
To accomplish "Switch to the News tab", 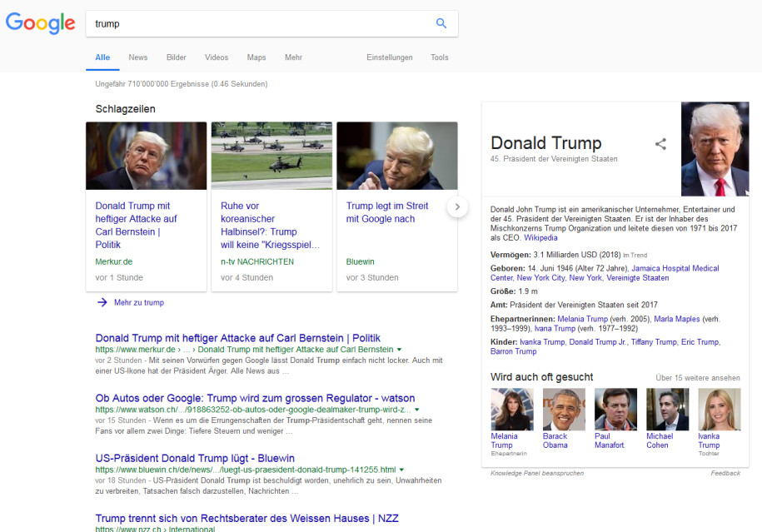I will coord(138,57).
